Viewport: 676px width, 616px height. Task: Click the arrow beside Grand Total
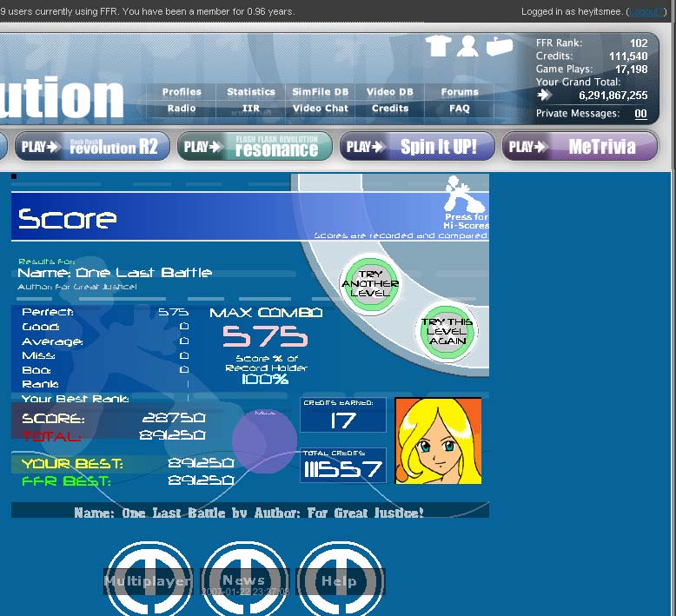545,95
